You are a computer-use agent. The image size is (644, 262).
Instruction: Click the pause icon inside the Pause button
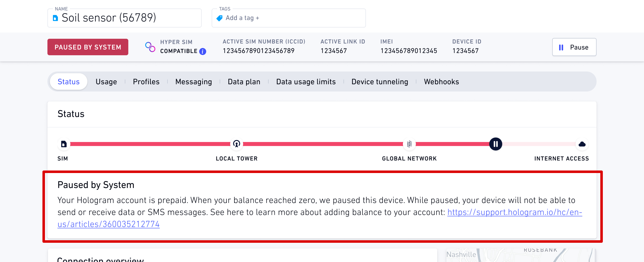point(561,47)
